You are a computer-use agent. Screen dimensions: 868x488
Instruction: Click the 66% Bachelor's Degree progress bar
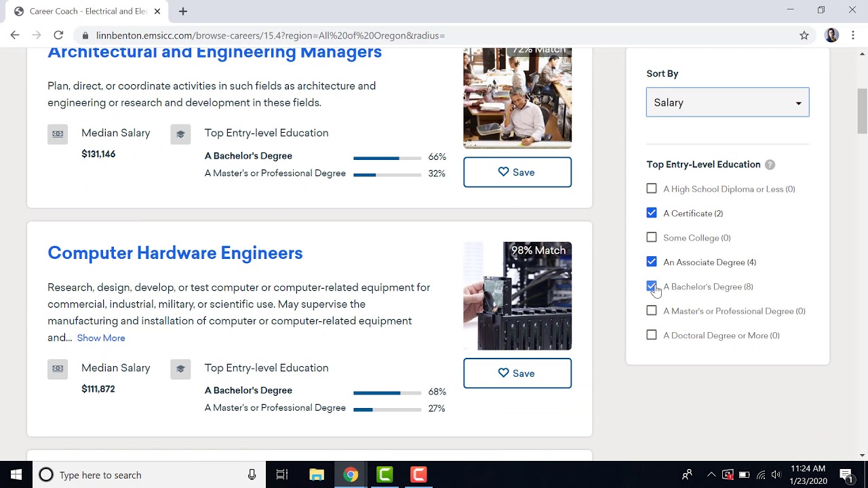pos(387,158)
